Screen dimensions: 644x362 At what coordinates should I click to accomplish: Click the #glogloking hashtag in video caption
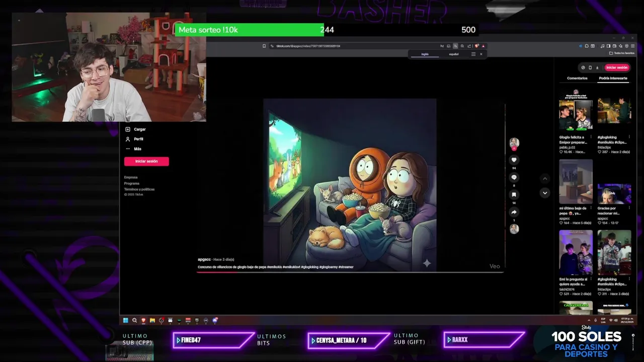point(309,267)
